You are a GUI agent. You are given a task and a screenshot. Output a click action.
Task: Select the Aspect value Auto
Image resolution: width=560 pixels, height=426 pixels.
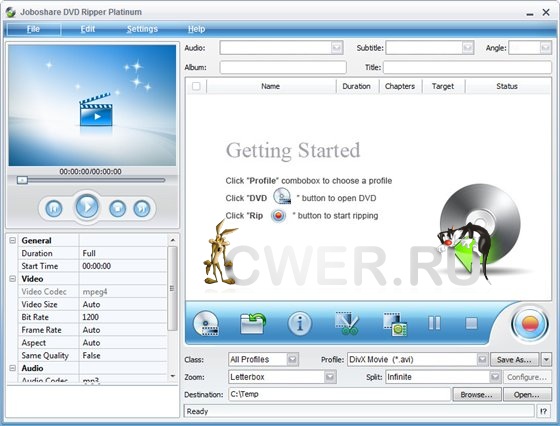[123, 343]
